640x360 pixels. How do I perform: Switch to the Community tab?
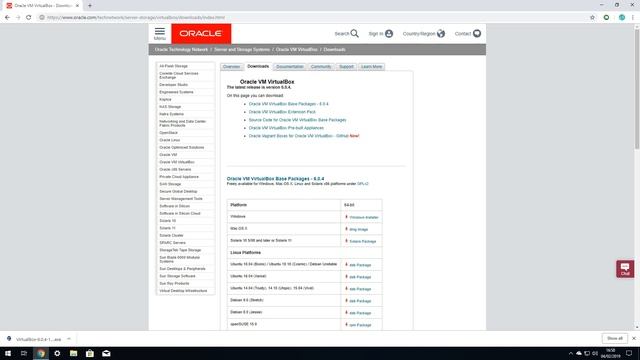click(321, 67)
